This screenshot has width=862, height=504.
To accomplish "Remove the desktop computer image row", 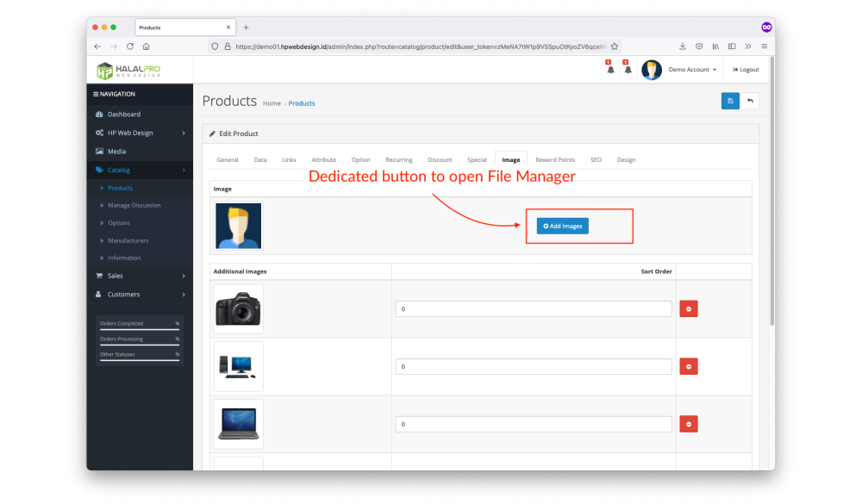I will point(689,366).
